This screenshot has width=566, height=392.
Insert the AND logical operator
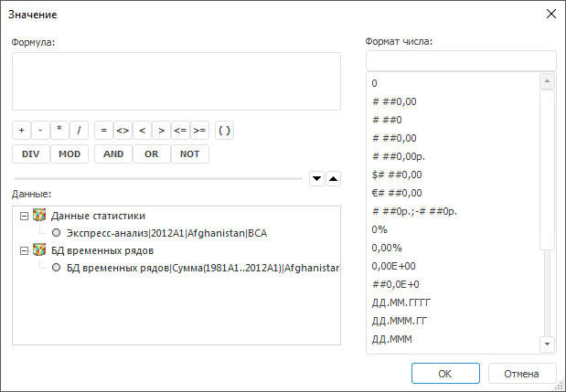point(113,154)
